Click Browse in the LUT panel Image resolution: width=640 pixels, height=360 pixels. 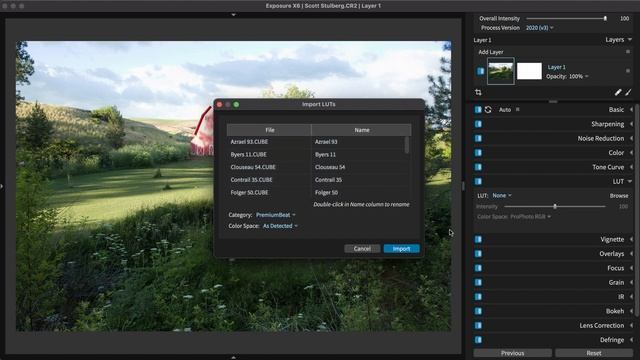pos(619,196)
